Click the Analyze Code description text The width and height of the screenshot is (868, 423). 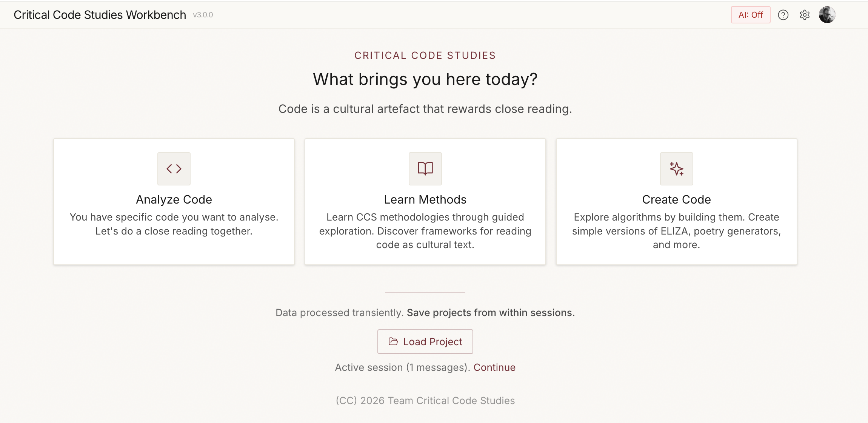[174, 224]
